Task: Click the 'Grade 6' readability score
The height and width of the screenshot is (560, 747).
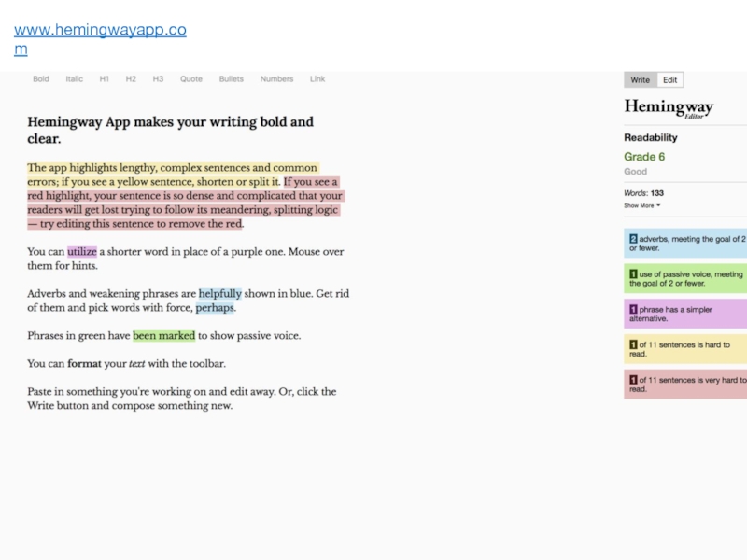Action: coord(644,157)
